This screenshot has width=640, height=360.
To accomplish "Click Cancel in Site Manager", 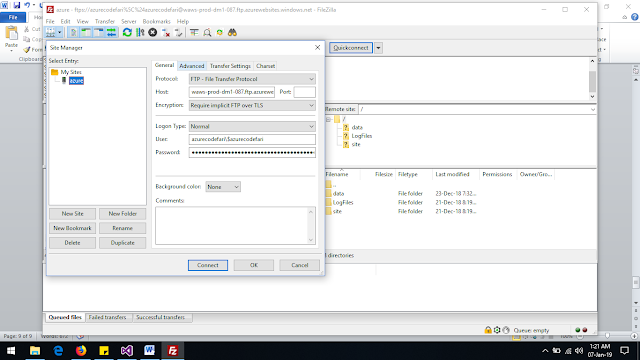I will click(300, 265).
